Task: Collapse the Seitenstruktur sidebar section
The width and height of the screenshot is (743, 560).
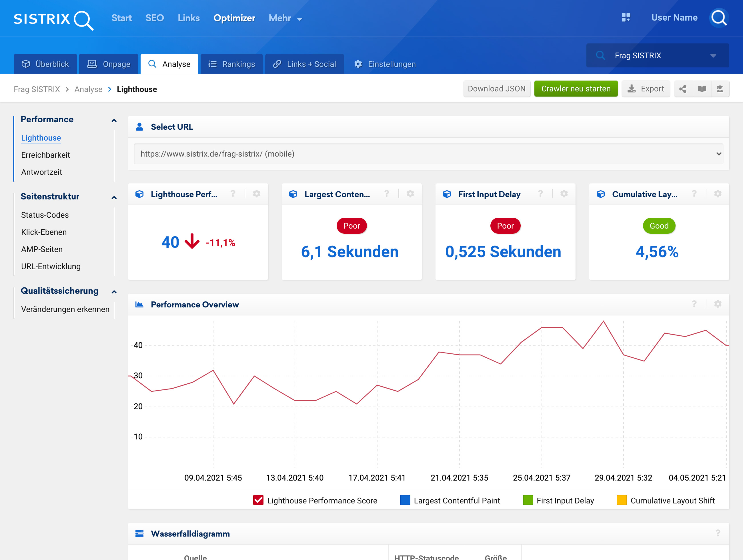Action: (114, 197)
